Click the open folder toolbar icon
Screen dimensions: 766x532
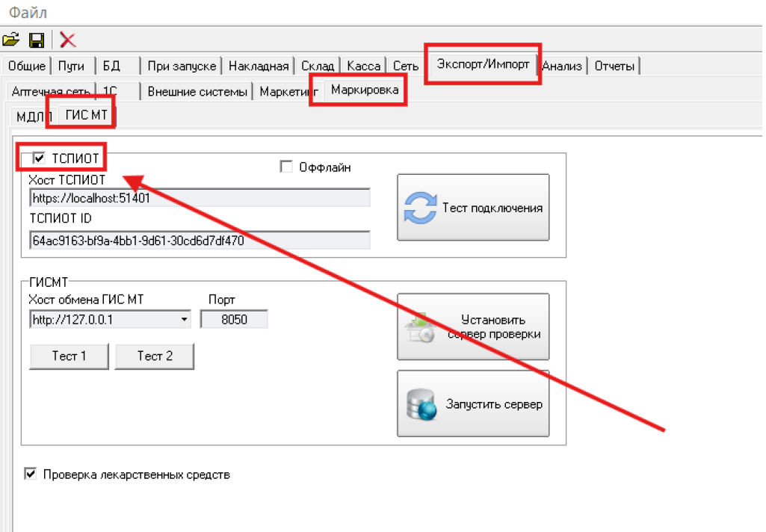[10, 40]
